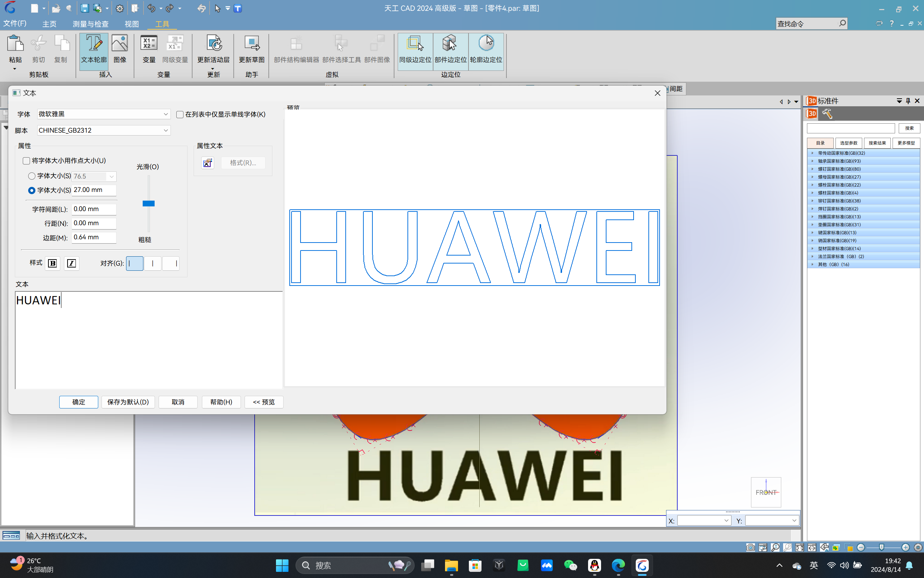Click the Search (搜索) button in standard parts panel
The width and height of the screenshot is (924, 578).
coord(909,128)
